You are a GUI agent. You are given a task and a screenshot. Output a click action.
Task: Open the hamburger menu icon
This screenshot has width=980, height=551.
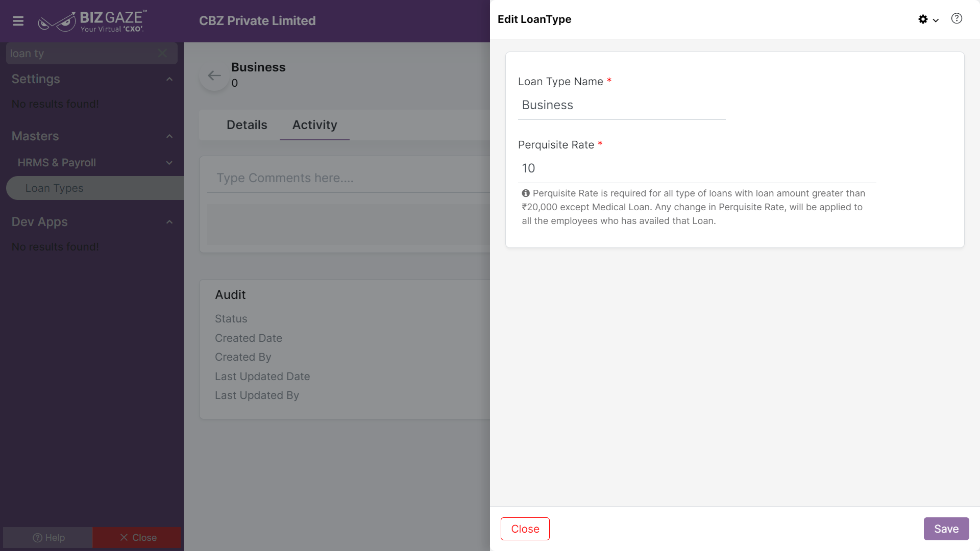(x=18, y=21)
